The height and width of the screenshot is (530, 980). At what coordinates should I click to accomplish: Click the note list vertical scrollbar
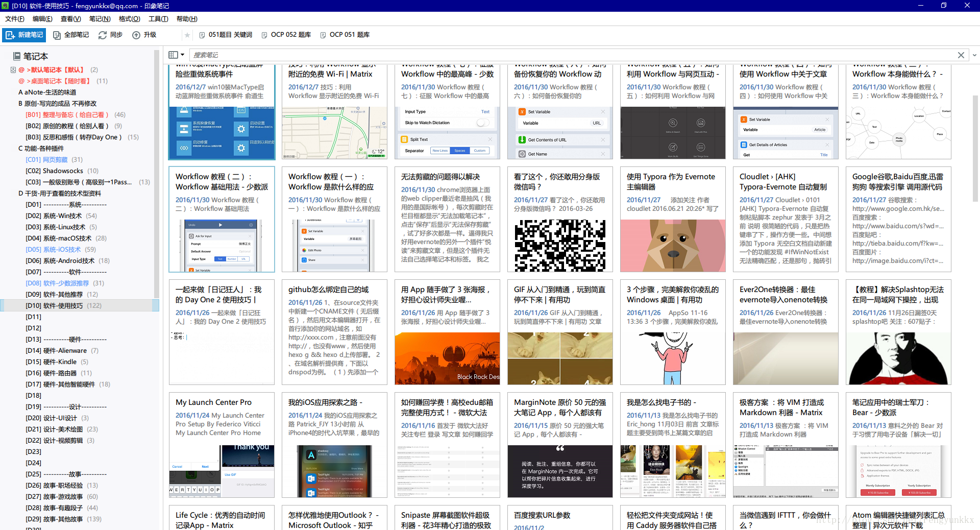click(x=975, y=148)
